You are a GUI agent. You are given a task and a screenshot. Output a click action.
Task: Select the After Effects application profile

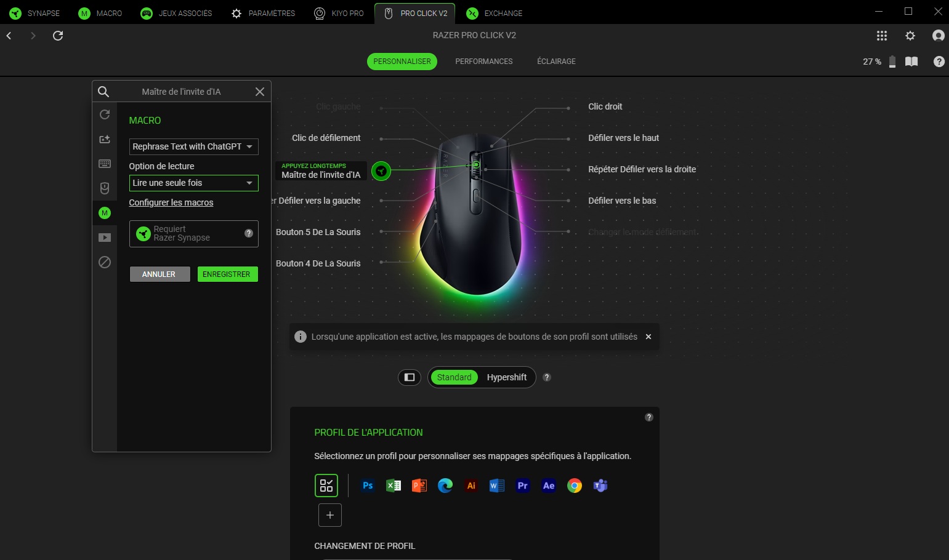click(x=549, y=486)
